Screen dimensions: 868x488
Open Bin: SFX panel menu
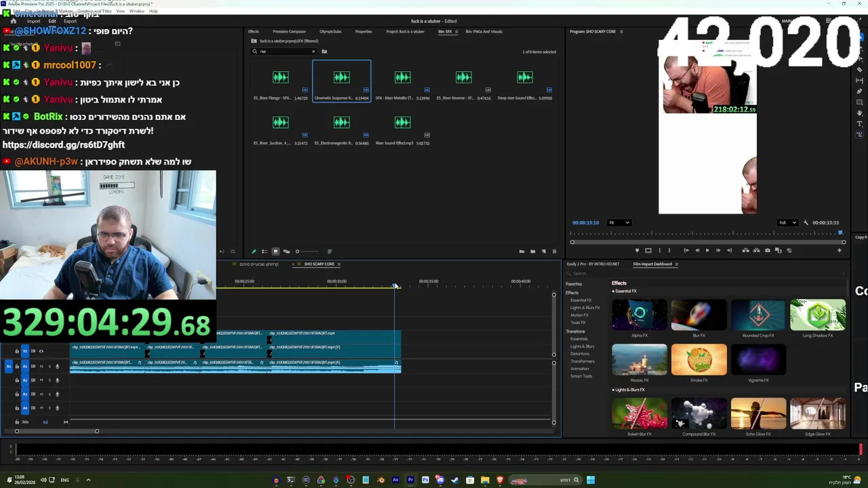click(456, 31)
